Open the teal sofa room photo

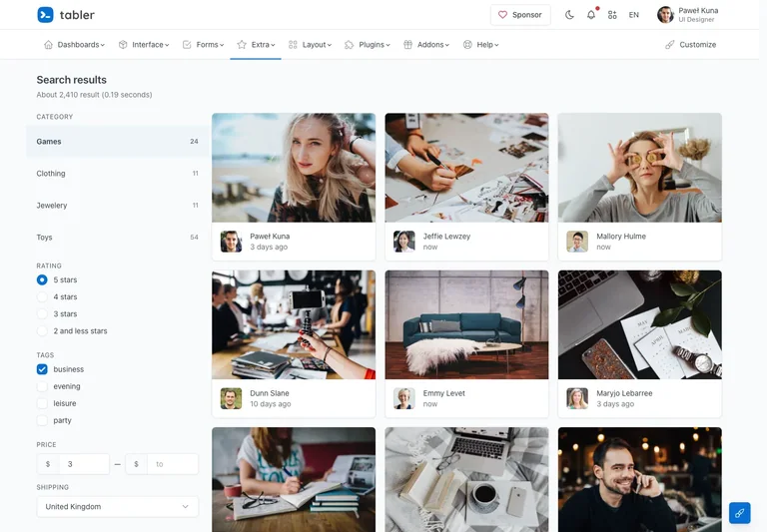click(x=466, y=324)
